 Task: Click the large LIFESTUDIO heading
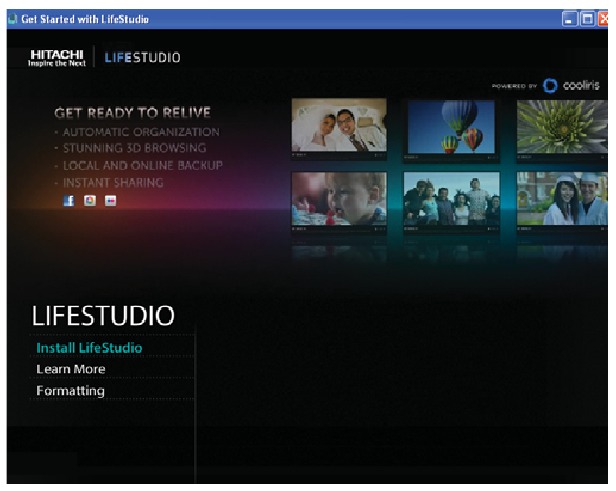click(x=105, y=316)
